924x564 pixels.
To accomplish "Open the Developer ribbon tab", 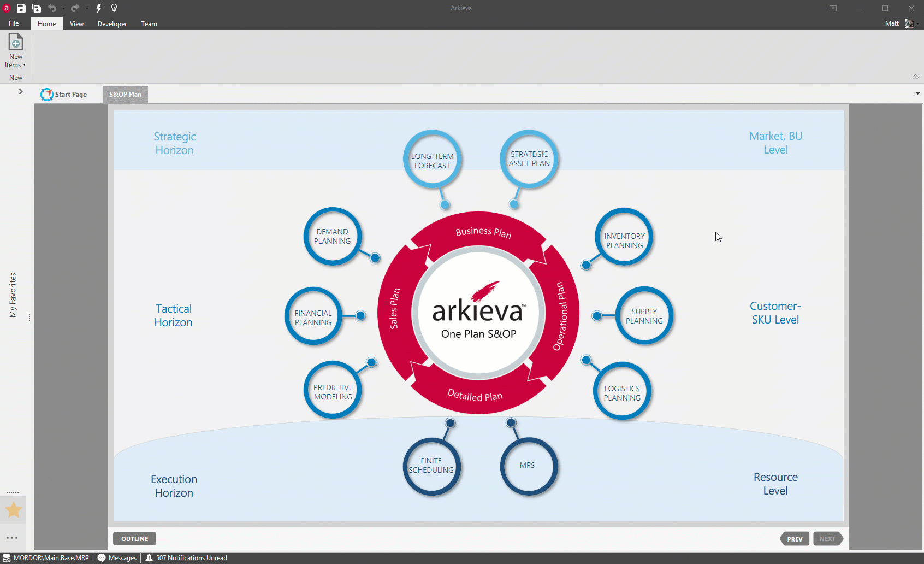I will [x=112, y=23].
